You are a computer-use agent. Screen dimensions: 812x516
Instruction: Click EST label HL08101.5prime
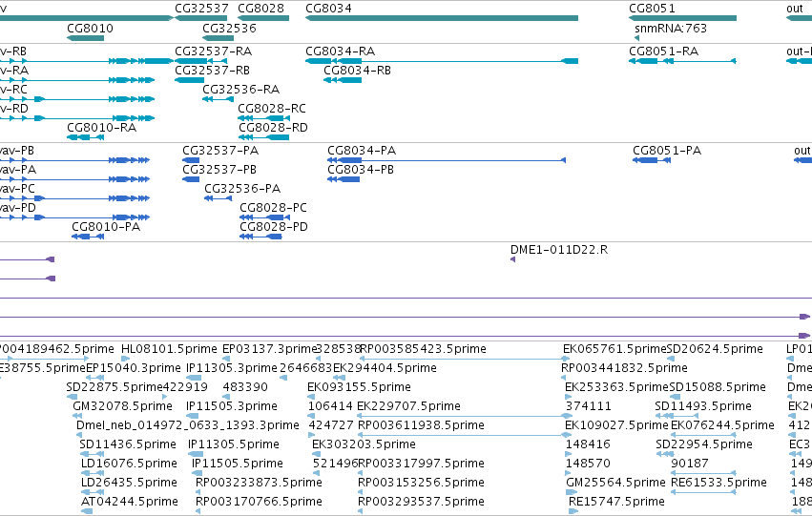point(169,349)
